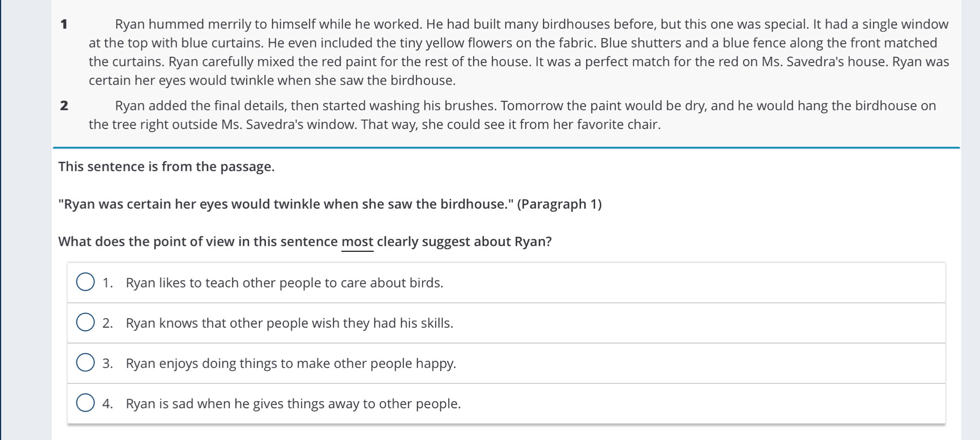Viewport: 980px width, 440px height.
Task: Pick radio button for answer option 4
Action: 85,403
